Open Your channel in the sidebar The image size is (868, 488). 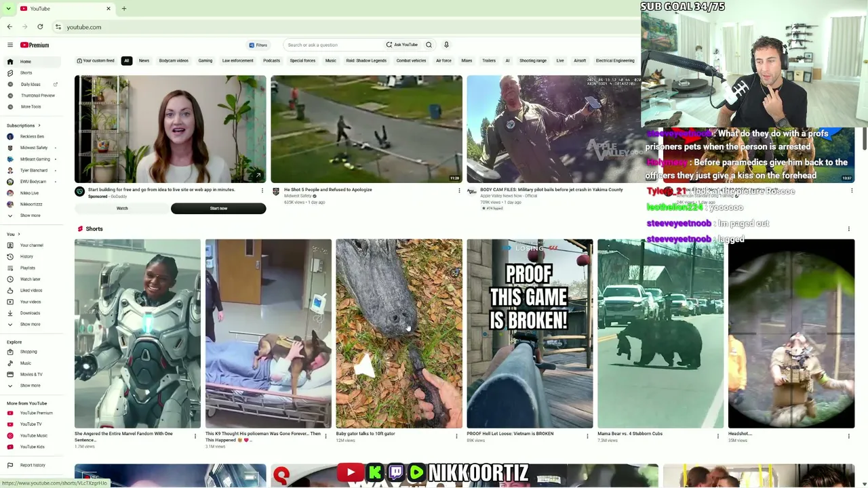31,245
